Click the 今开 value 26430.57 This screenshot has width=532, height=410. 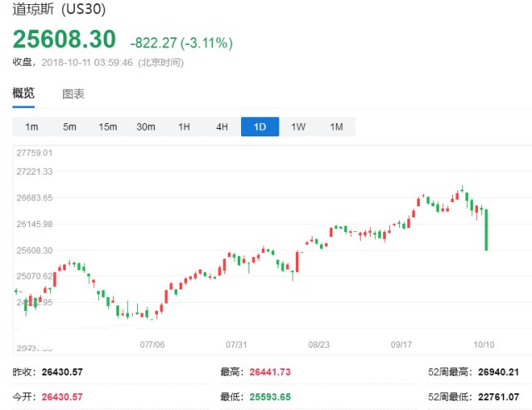tap(65, 397)
